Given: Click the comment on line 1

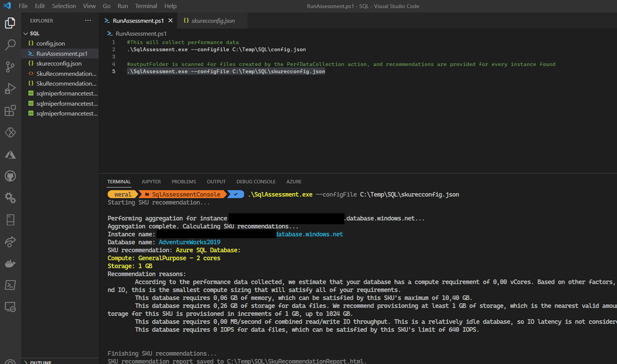Looking at the screenshot, I should pos(183,42).
